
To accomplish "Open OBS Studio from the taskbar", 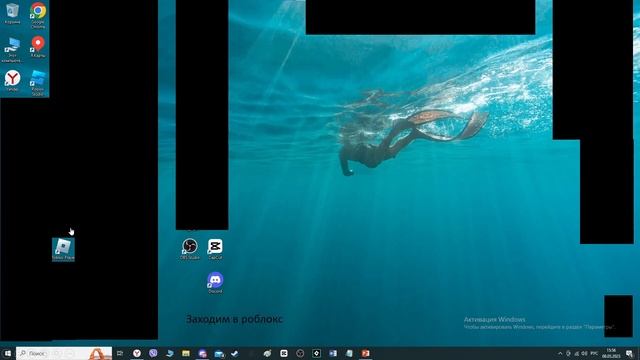I will 300,353.
